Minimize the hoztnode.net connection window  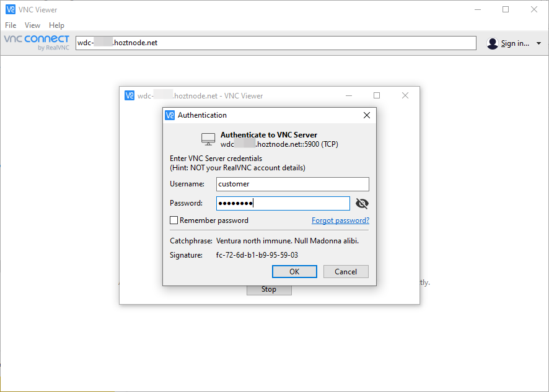pyautogui.click(x=349, y=95)
